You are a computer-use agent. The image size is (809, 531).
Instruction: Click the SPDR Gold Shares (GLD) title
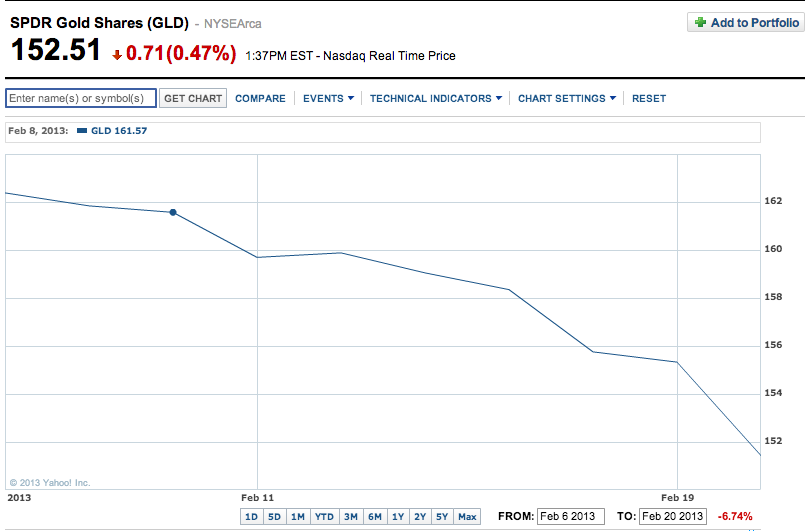point(100,23)
